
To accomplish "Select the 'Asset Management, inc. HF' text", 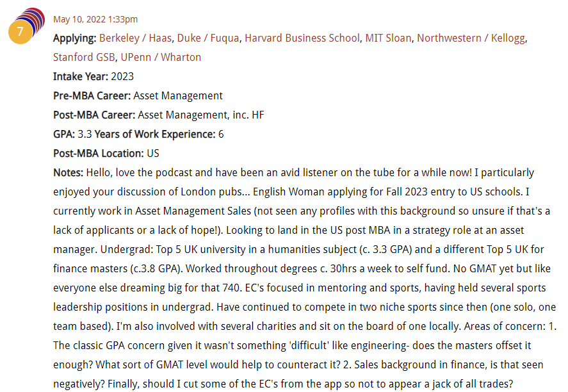I will [x=201, y=115].
